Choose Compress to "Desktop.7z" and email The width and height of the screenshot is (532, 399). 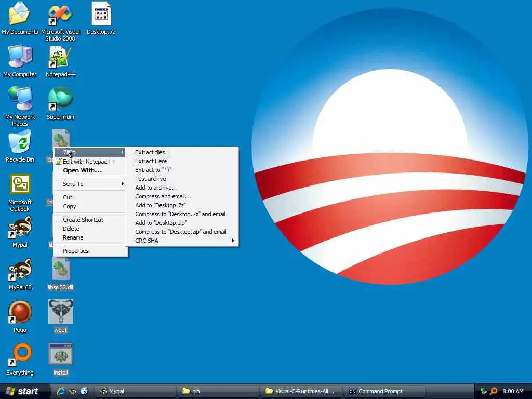[x=182, y=214]
